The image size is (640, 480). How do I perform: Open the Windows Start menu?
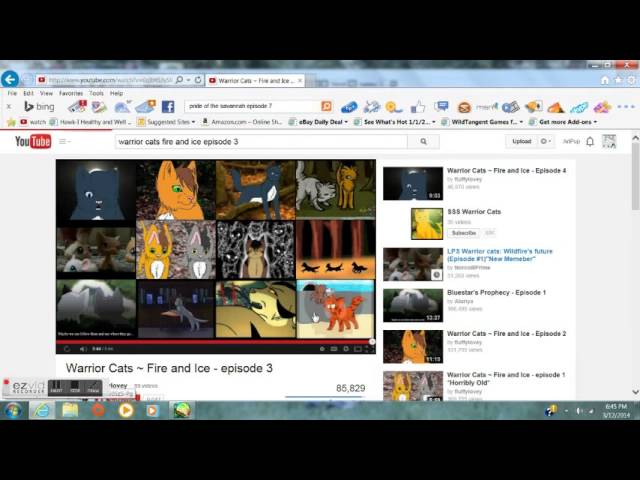[13, 410]
